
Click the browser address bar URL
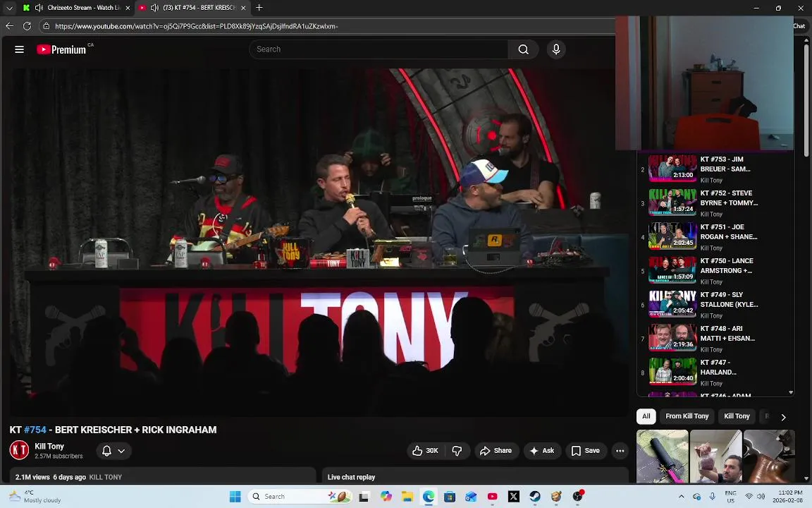click(197, 26)
